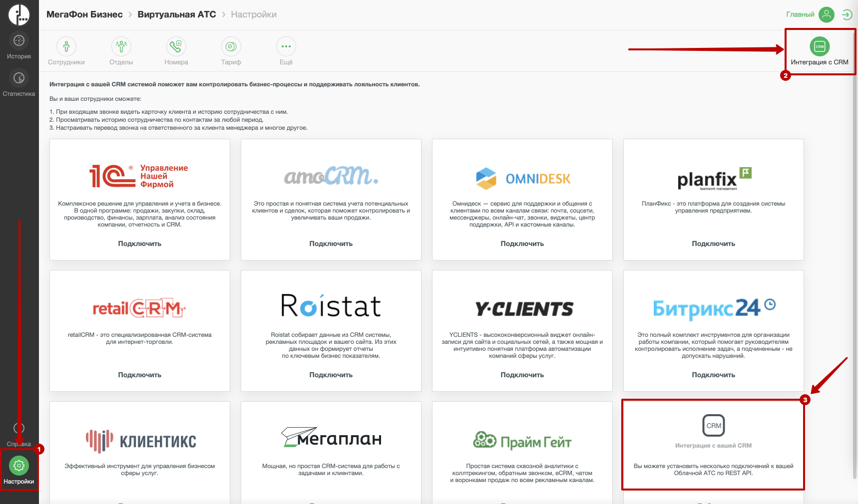The height and width of the screenshot is (504, 858).
Task: Click the REST API description text
Action: 714,470
